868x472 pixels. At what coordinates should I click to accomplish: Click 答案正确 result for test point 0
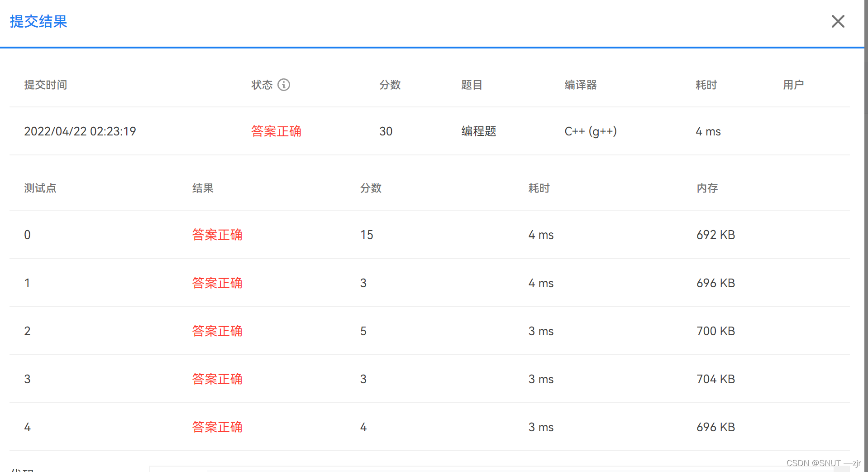tap(217, 235)
